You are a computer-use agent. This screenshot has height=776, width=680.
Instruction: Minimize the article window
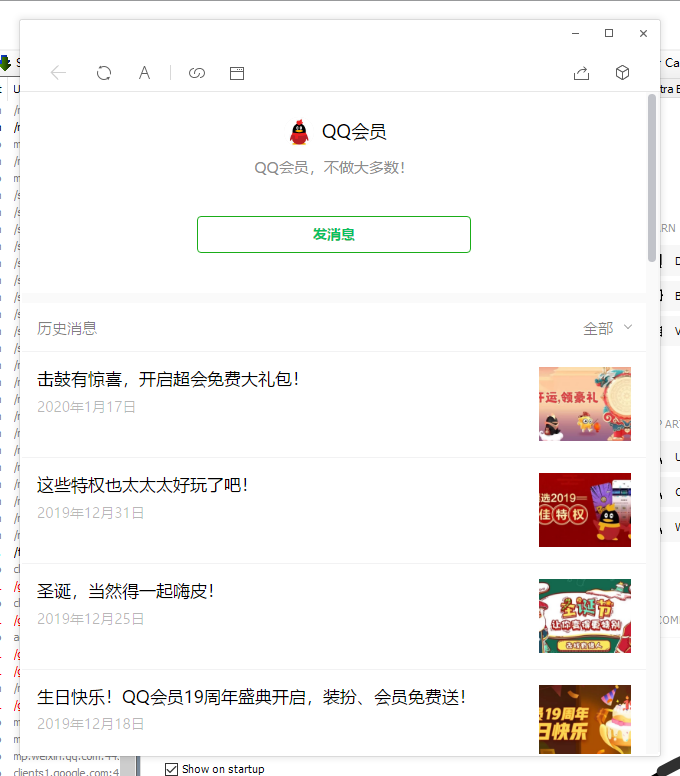tap(576, 33)
